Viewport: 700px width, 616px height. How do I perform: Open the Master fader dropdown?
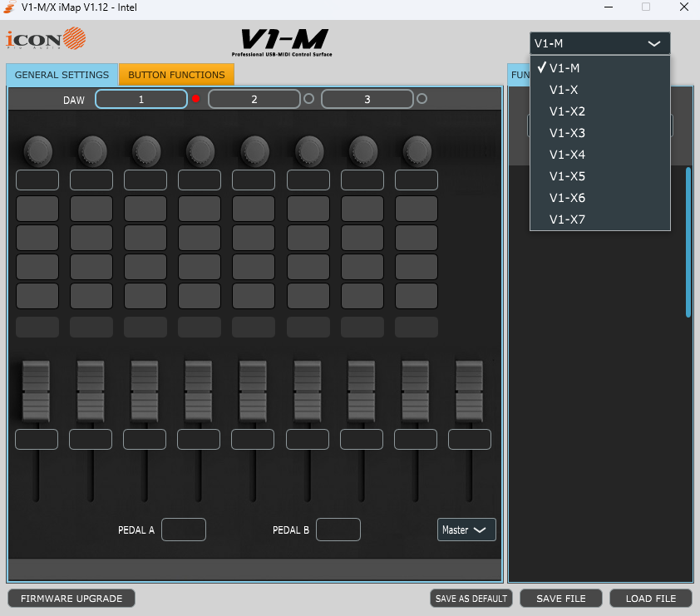coord(466,530)
